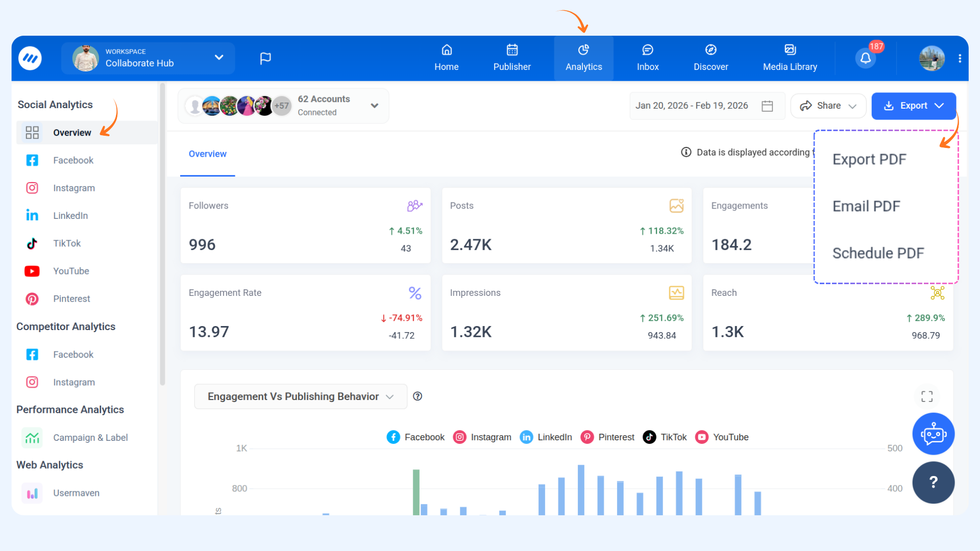The height and width of the screenshot is (551, 980).
Task: Open Engagement Vs Publishing Behavior dropdown
Action: click(300, 396)
